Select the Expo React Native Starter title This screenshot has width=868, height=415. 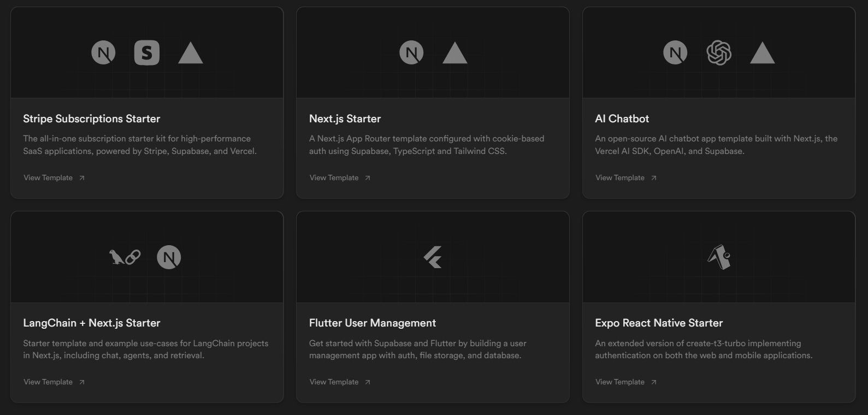tap(659, 323)
